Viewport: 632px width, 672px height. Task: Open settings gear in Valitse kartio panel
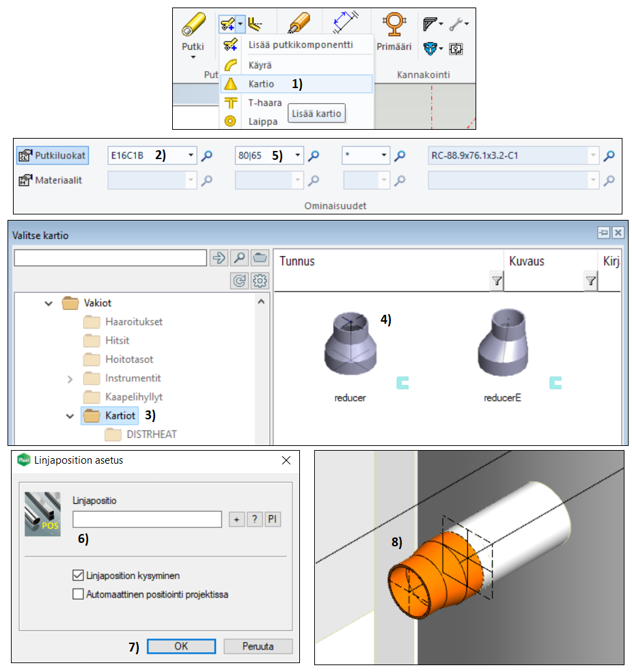[x=260, y=280]
